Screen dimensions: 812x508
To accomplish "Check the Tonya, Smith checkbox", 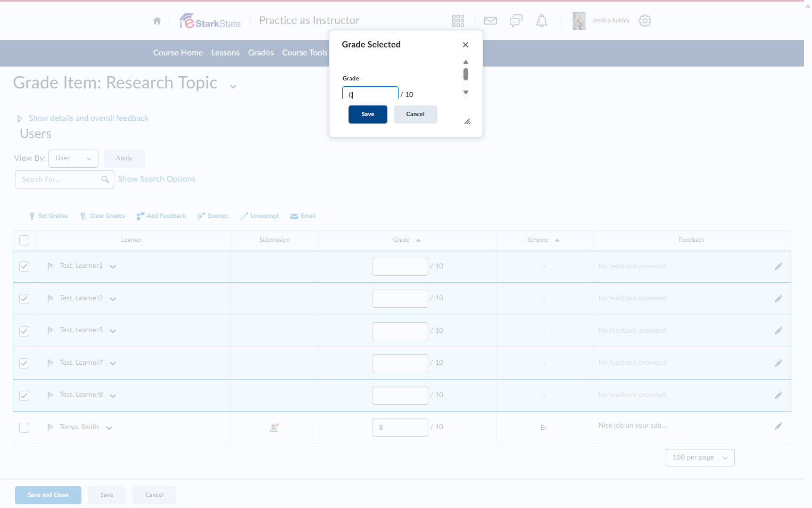I will coord(24,428).
